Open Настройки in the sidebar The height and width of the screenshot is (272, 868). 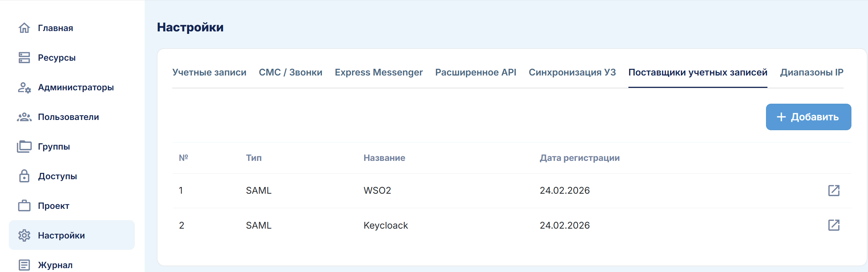pyautogui.click(x=61, y=235)
